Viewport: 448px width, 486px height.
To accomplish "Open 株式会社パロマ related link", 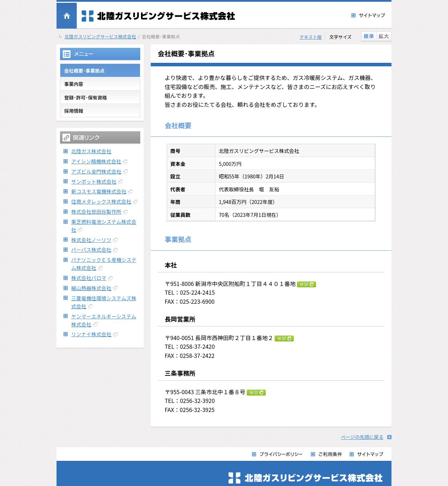I will coord(89,278).
